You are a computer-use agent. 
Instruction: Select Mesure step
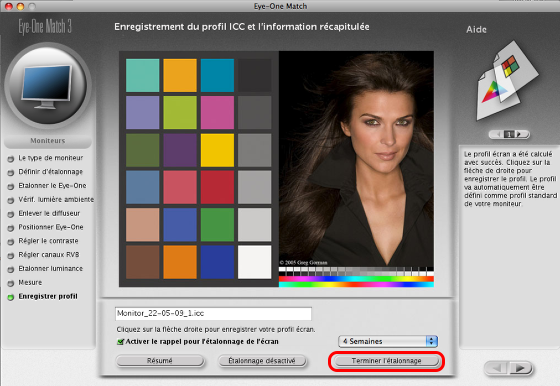point(30,282)
